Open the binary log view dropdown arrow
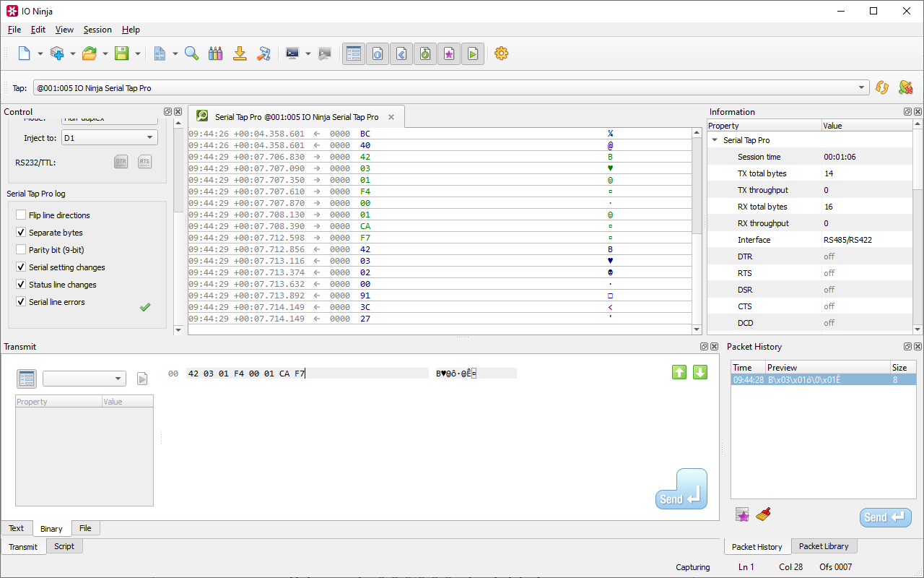The height and width of the screenshot is (578, 924). (x=175, y=53)
